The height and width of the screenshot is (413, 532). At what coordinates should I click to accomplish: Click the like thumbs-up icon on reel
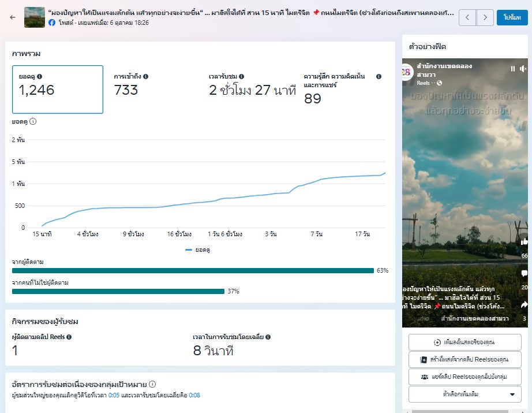tap(524, 241)
